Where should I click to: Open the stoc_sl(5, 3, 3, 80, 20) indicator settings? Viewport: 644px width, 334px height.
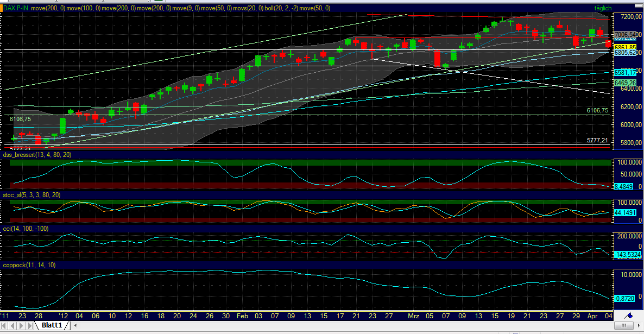(x=30, y=195)
